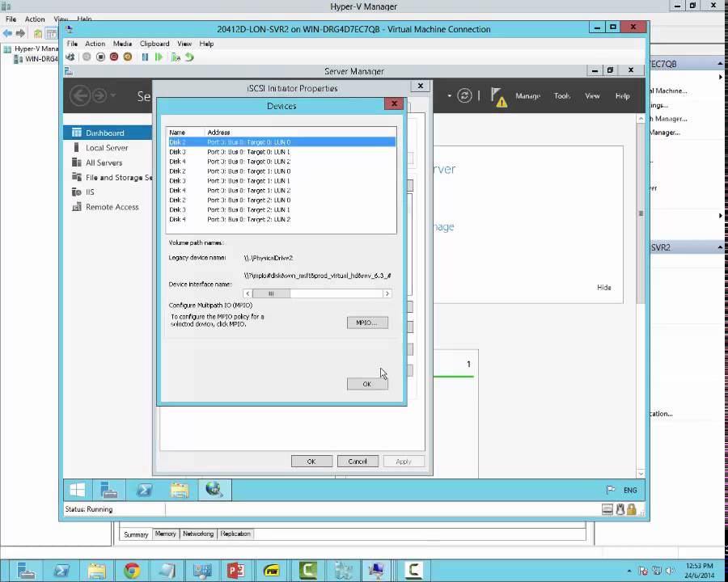Click host taskbar PowerShell icon

tap(61, 571)
